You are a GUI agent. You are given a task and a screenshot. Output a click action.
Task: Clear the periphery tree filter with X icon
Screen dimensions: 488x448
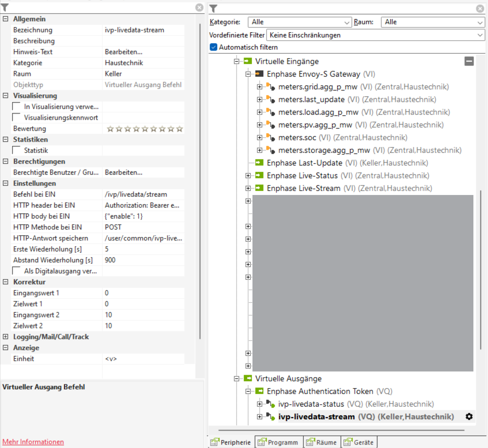click(480, 8)
